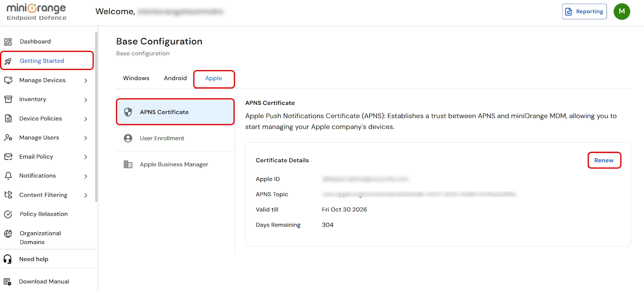The height and width of the screenshot is (291, 644).
Task: Click the Inventory box icon
Action: pos(8,99)
